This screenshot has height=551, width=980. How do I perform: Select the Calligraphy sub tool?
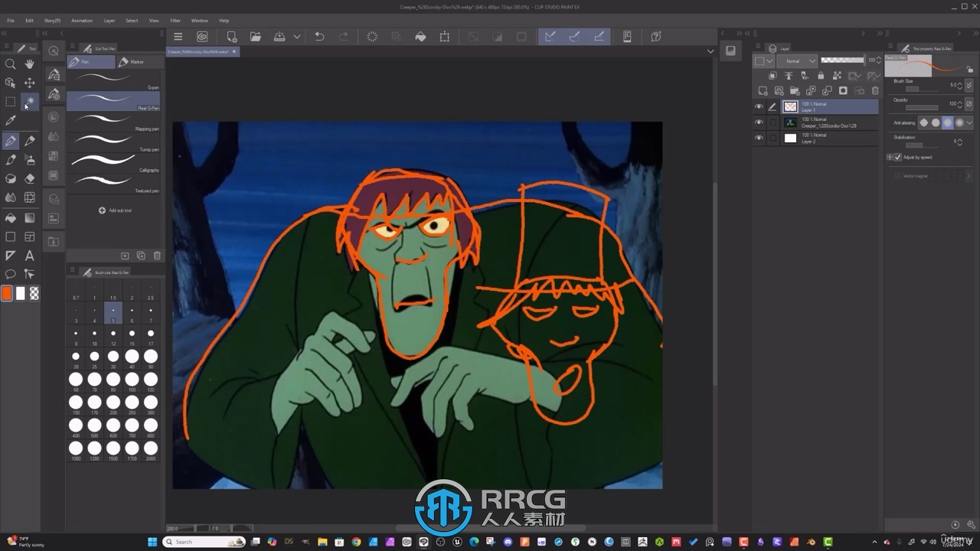pyautogui.click(x=113, y=162)
